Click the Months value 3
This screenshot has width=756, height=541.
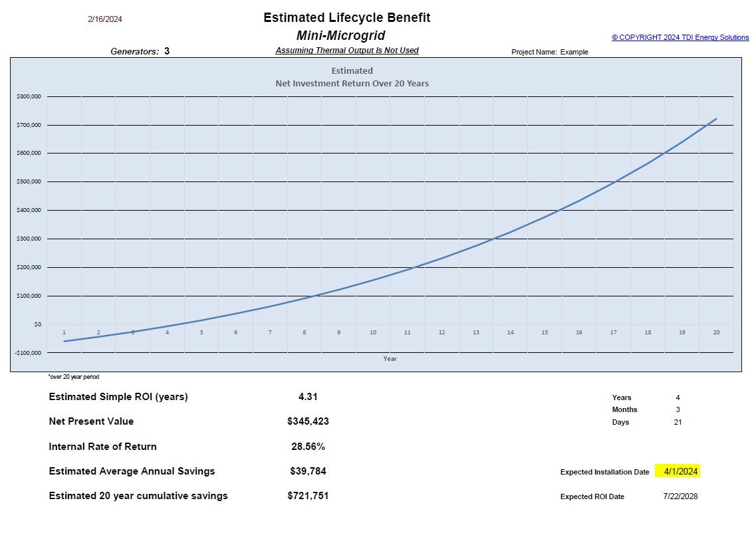tap(678, 409)
